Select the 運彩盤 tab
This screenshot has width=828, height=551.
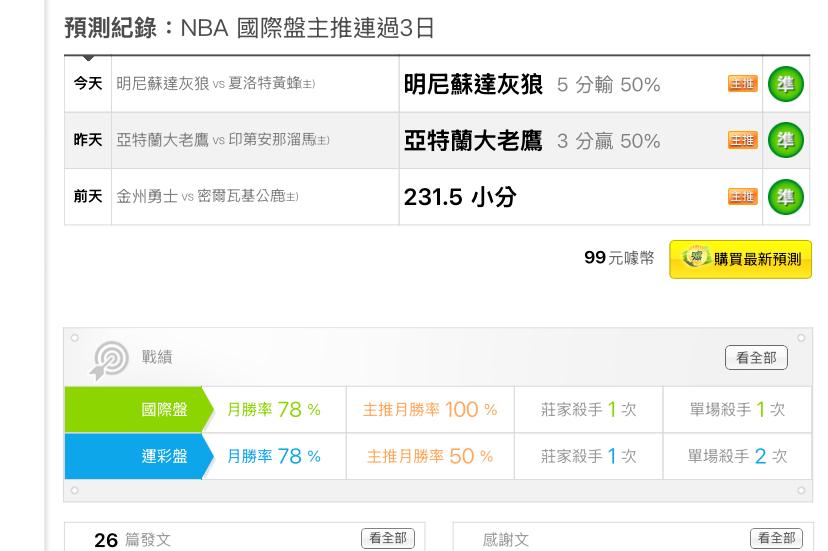[x=139, y=456]
